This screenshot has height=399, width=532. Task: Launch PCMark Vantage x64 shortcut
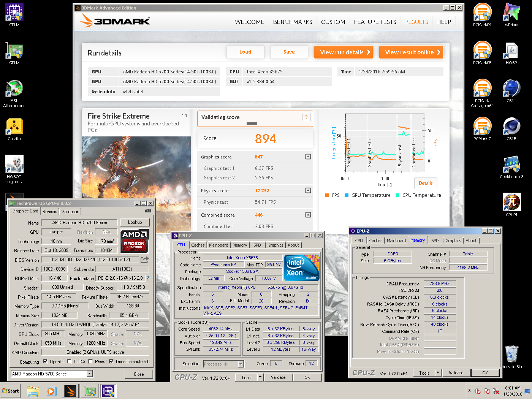click(x=482, y=93)
